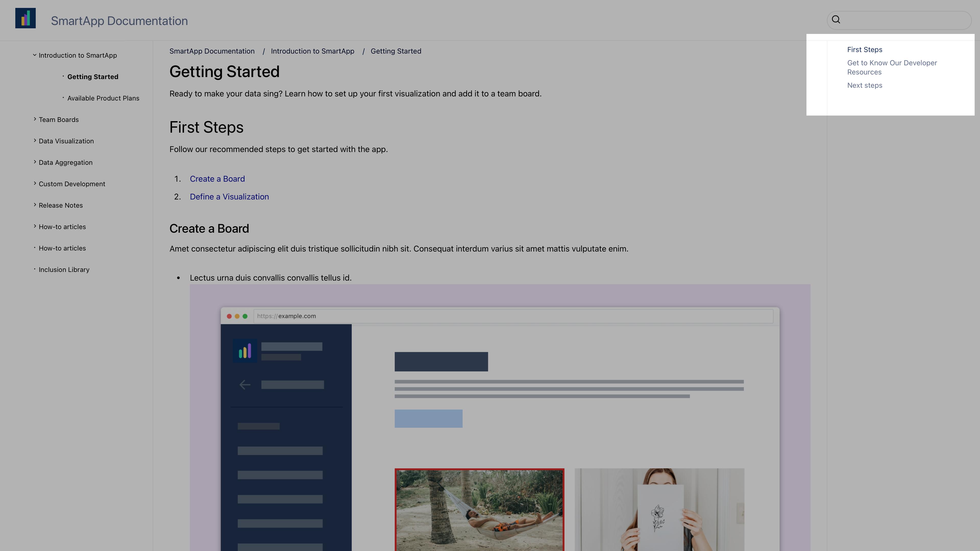980x551 pixels.
Task: Navigate to SmartApp Documentation via breadcrumb
Action: (x=212, y=51)
